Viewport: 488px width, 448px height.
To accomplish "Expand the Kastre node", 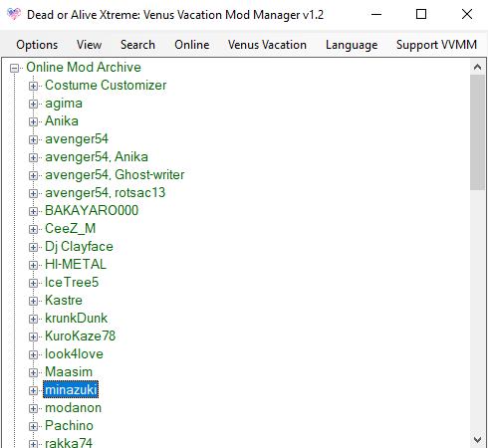I will coord(33,301).
